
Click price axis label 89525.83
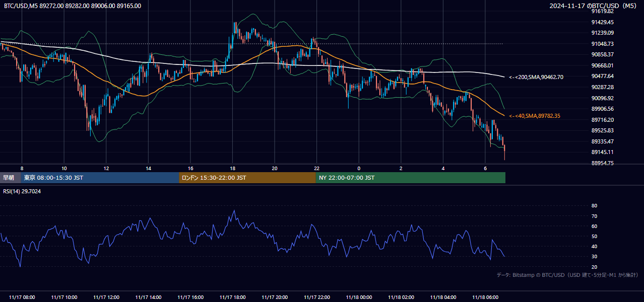pyautogui.click(x=603, y=130)
